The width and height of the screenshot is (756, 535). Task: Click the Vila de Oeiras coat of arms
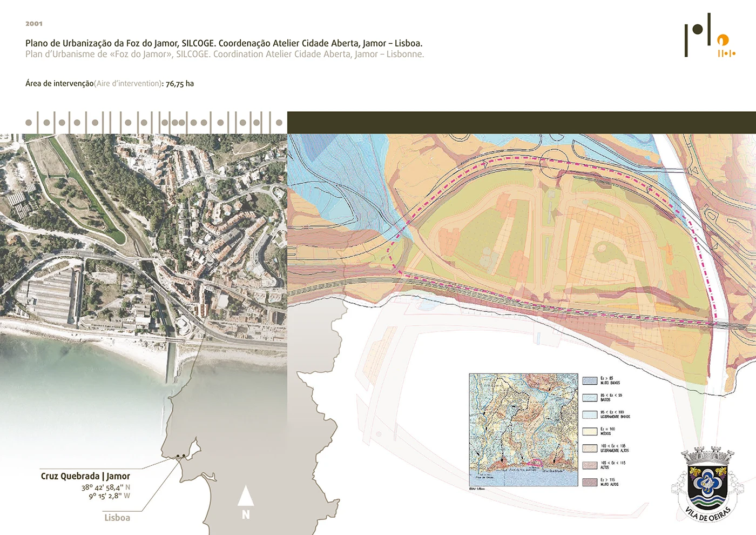[x=707, y=484]
